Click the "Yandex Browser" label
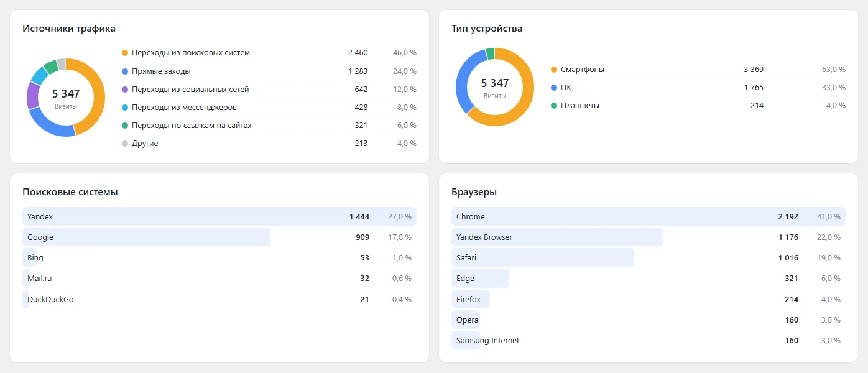The image size is (868, 373). (x=484, y=237)
